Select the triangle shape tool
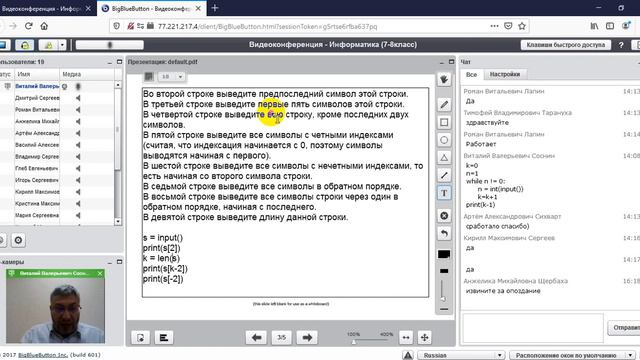The width and height of the screenshot is (640, 360). [x=444, y=158]
